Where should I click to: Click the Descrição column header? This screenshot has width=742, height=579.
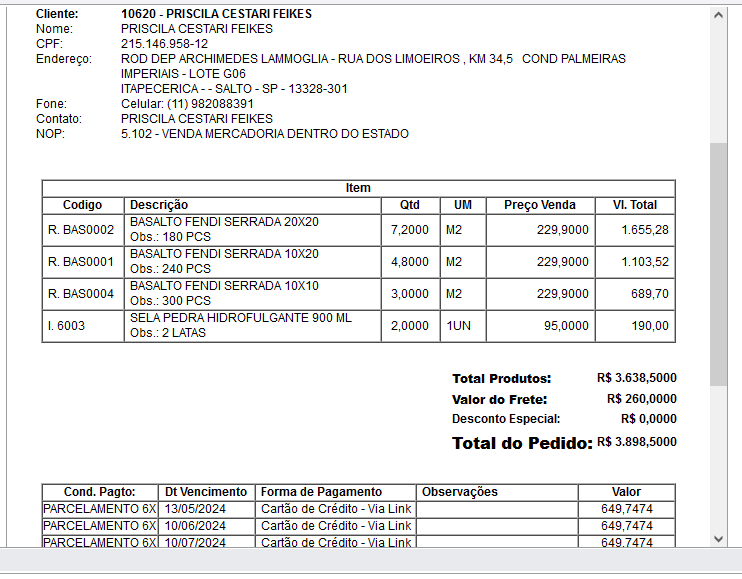click(x=159, y=205)
